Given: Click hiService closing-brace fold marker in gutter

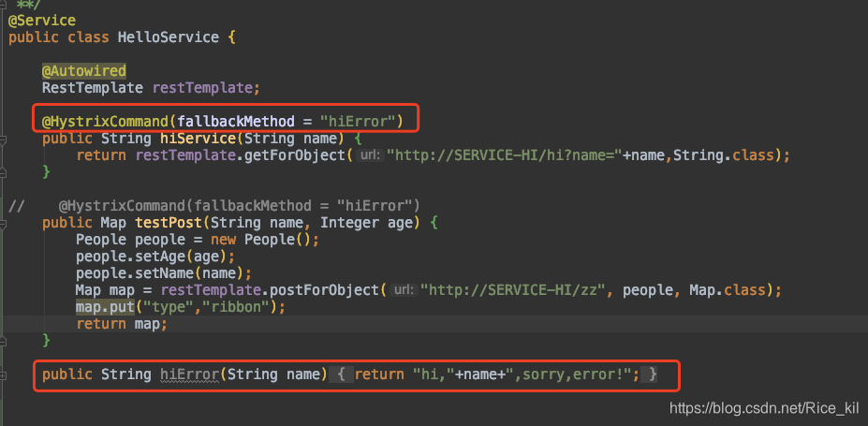Looking at the screenshot, I should point(3,172).
